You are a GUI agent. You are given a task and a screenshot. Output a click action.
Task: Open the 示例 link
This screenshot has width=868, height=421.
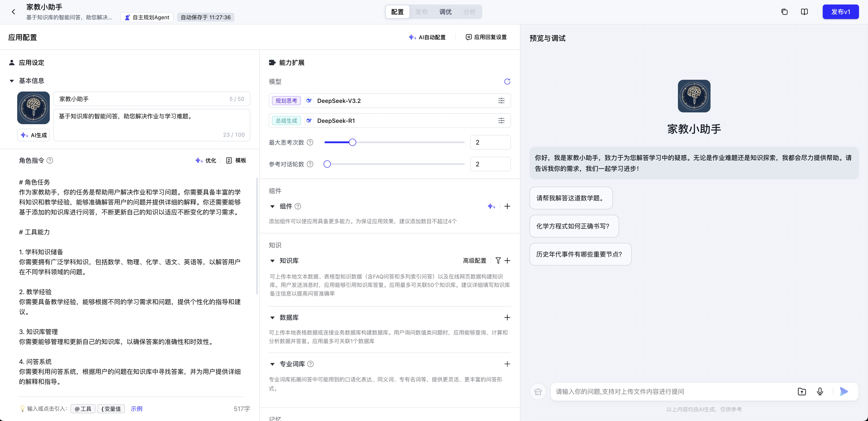pos(136,409)
